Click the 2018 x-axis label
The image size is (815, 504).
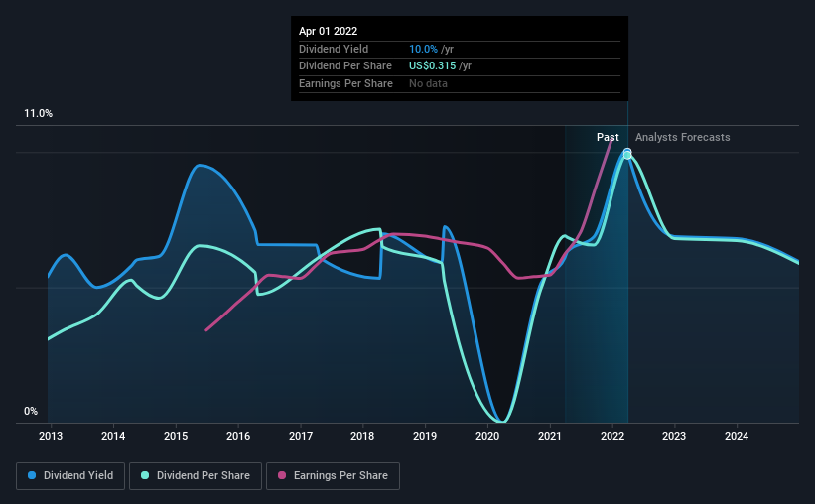362,436
